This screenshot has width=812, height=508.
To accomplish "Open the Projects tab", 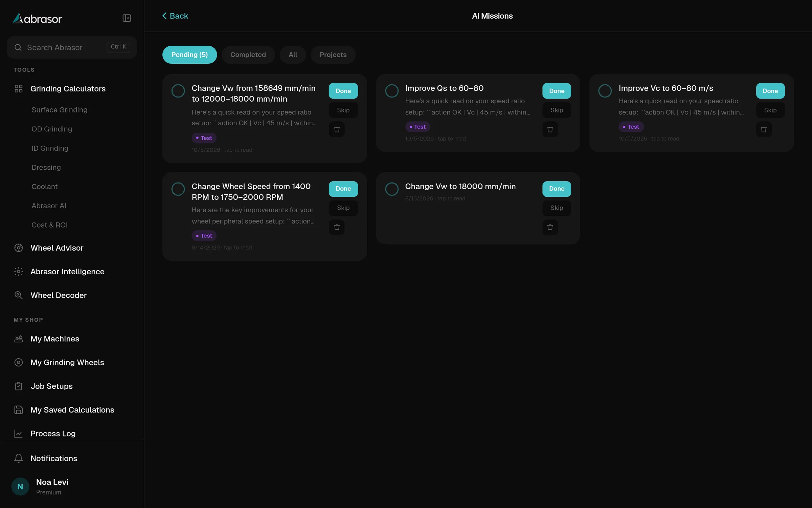I will [333, 55].
